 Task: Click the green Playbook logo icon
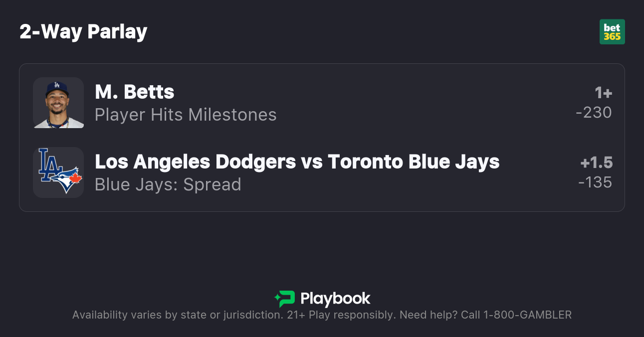pos(285,299)
